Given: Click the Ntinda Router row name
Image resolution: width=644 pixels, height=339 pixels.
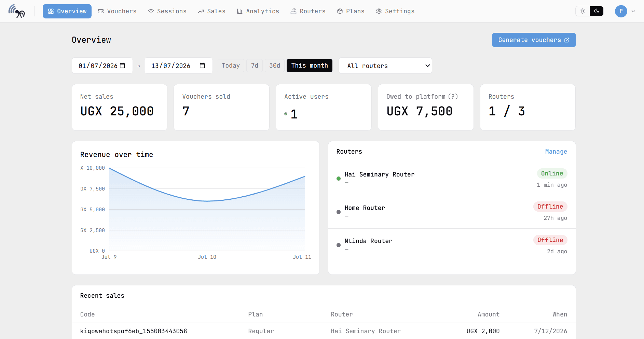Looking at the screenshot, I should (x=369, y=241).
